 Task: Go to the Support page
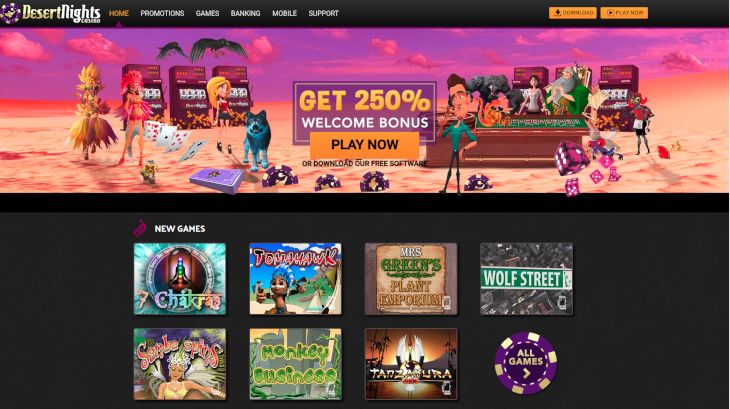pyautogui.click(x=324, y=13)
